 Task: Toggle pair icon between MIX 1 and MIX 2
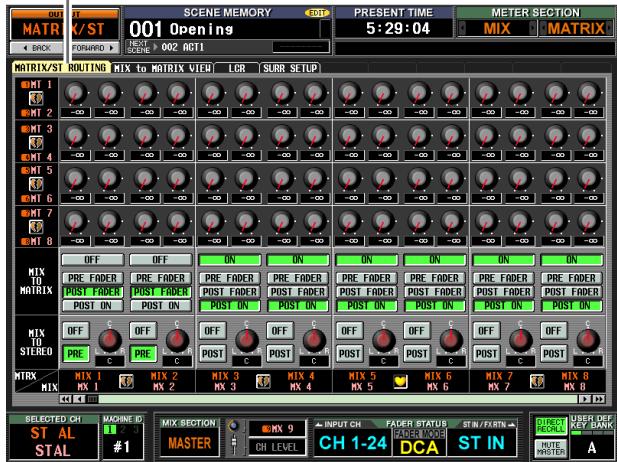pos(126,381)
